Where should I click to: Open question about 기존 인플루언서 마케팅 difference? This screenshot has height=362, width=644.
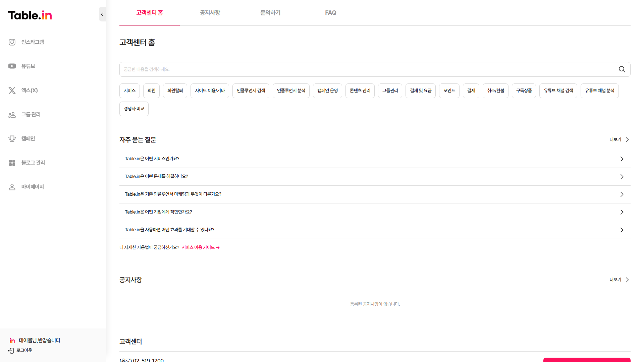tap(173, 194)
